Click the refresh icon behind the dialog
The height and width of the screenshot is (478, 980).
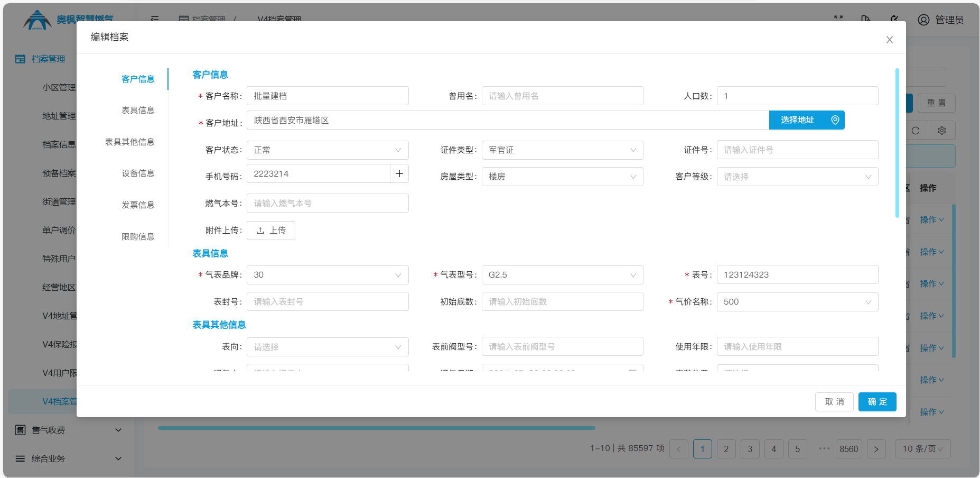[916, 131]
